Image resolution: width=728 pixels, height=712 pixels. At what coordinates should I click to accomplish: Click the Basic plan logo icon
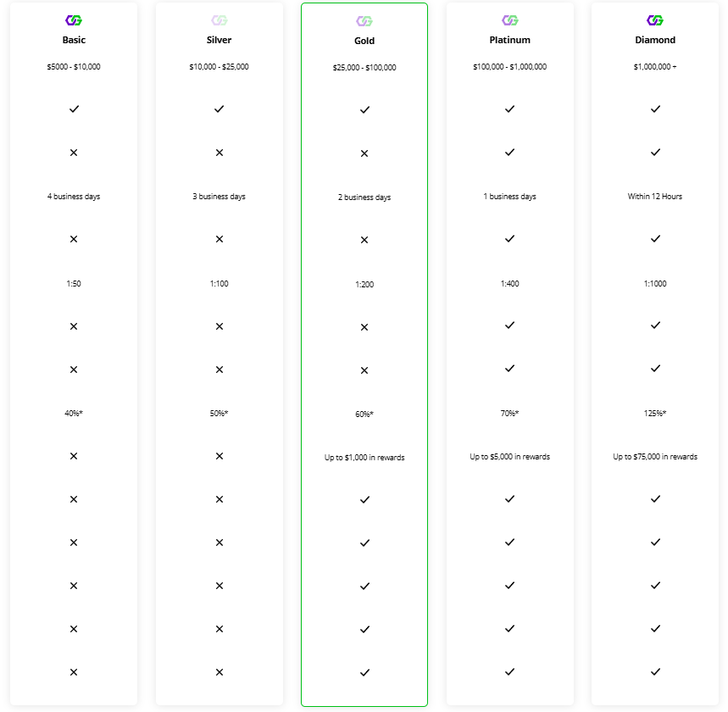[74, 20]
